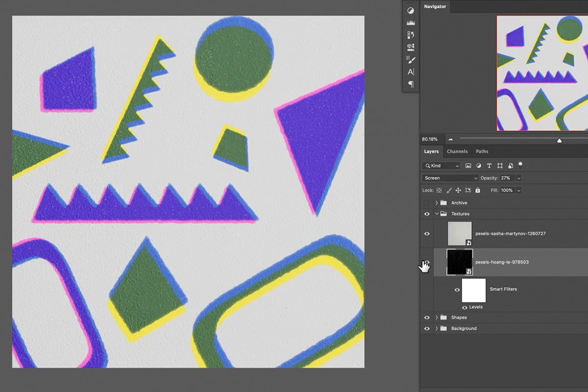Screen dimensions: 588x392
Task: Expand the Background group
Action: pyautogui.click(x=436, y=328)
